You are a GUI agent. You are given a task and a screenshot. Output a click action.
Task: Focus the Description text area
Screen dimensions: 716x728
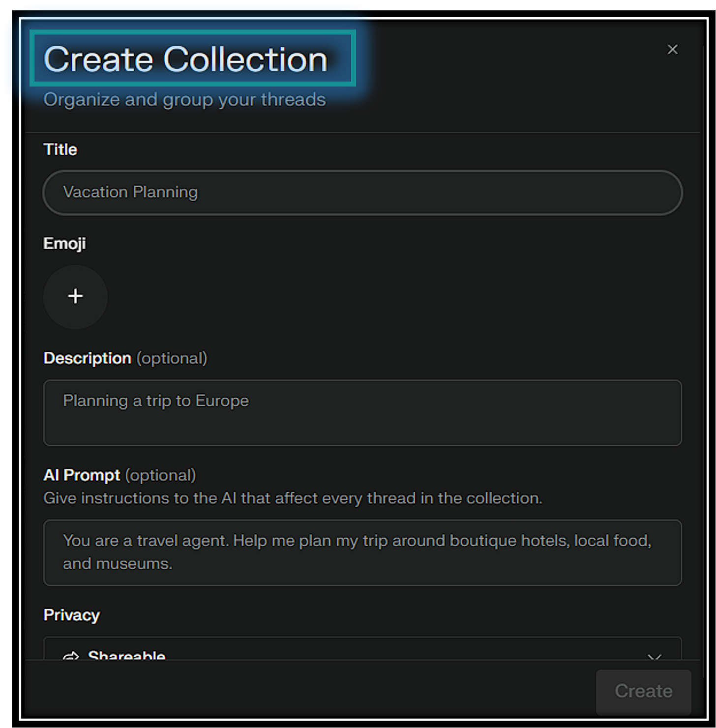362,412
